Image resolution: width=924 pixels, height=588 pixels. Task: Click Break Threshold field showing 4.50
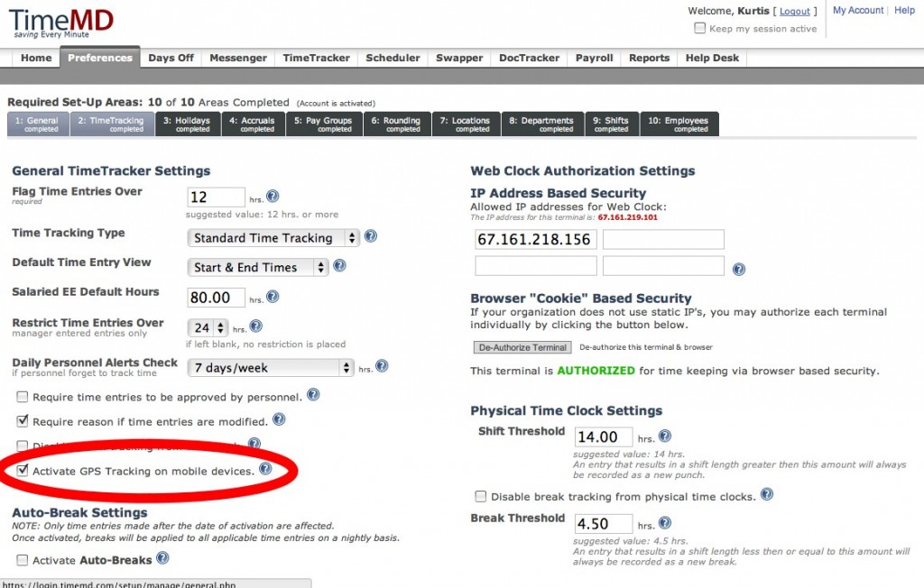(x=604, y=524)
